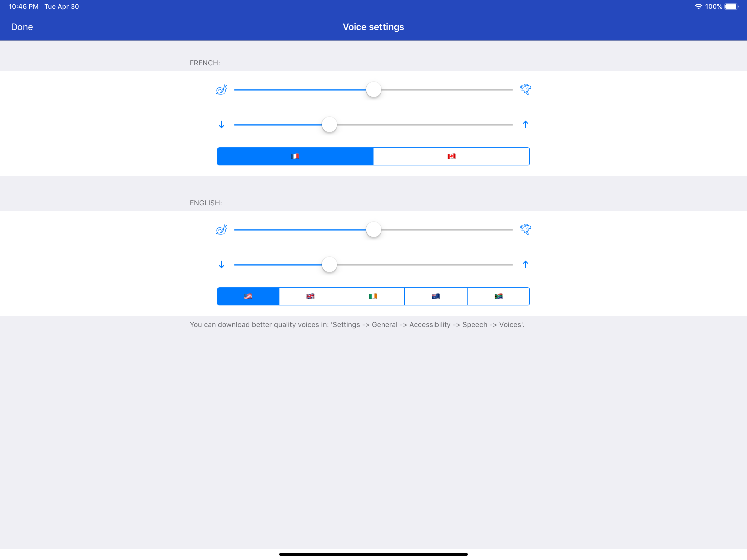Tap the rabbit fast icon under English

click(526, 230)
